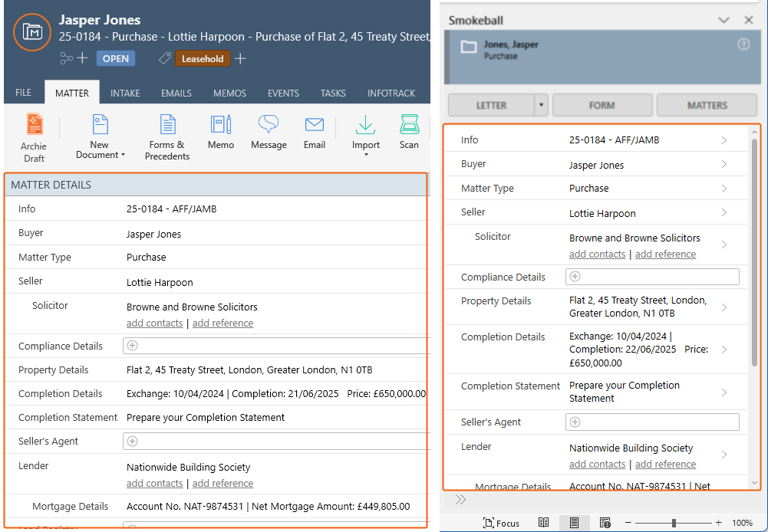Switch to Web Layout view

(x=605, y=523)
